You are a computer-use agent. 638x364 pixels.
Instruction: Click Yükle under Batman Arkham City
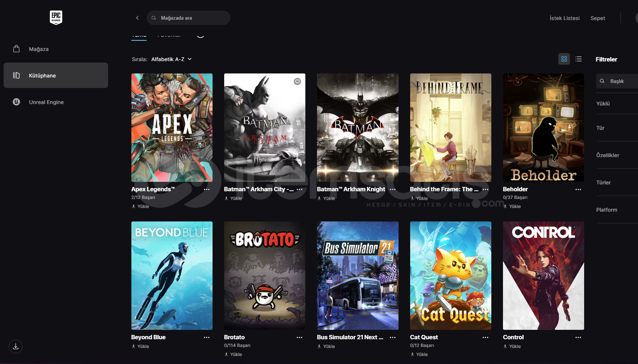[233, 198]
